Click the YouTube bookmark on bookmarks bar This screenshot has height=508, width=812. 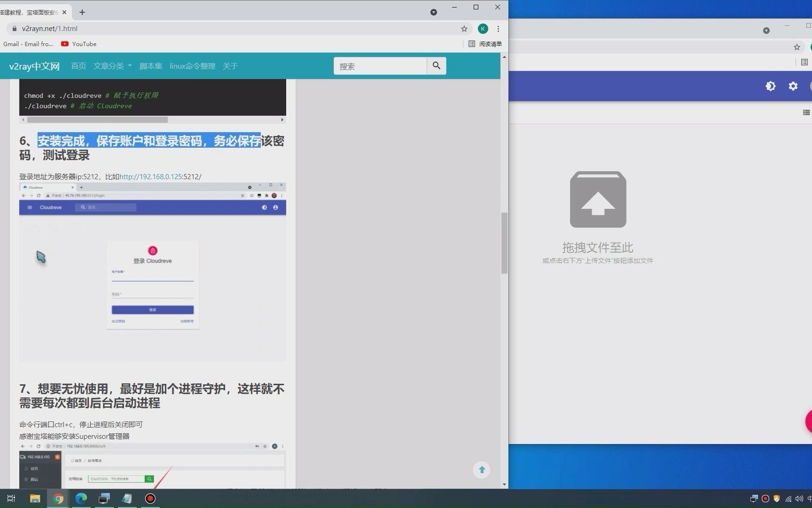(x=78, y=44)
